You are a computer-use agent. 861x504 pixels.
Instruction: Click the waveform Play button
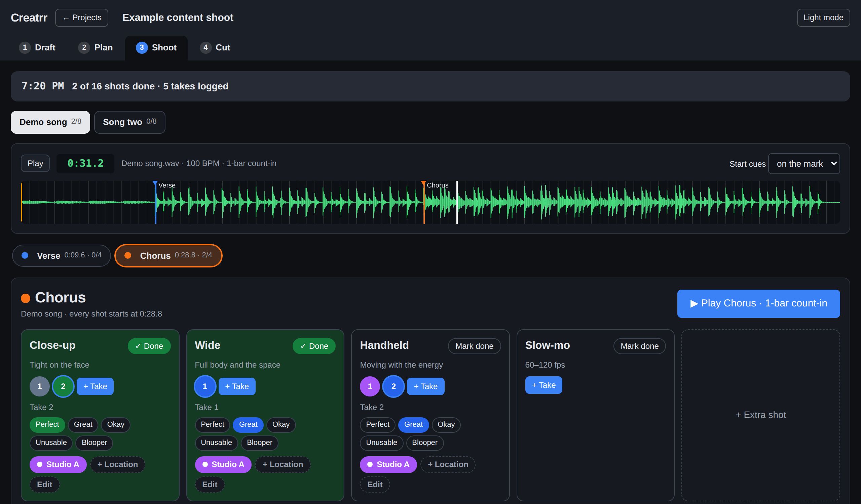tap(35, 163)
